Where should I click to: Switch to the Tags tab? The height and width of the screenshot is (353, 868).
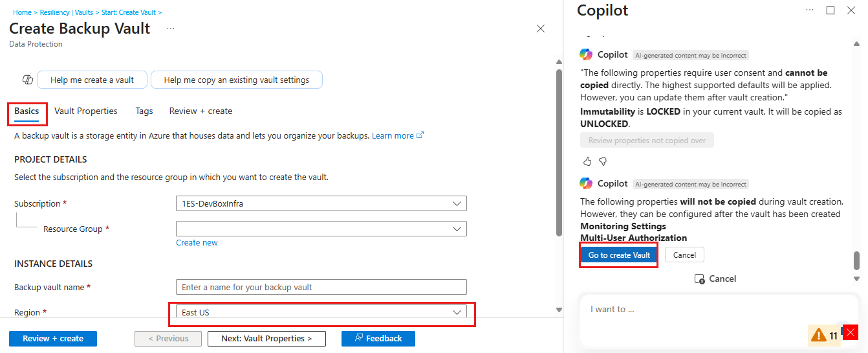[144, 111]
